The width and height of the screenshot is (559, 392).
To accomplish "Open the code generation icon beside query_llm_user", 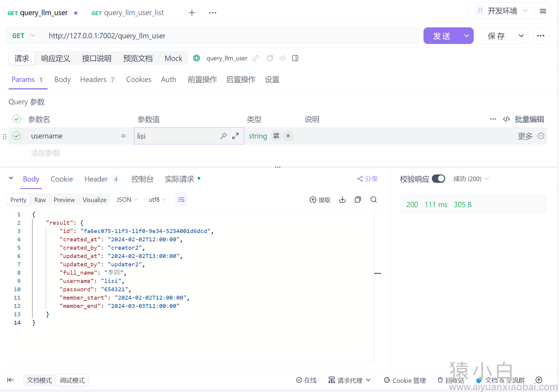I will tap(283, 58).
